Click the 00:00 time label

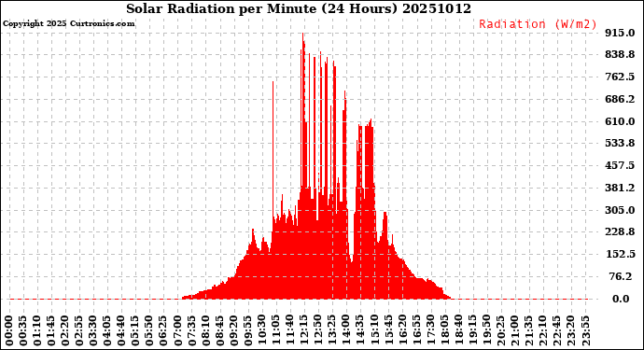[x=9, y=331]
